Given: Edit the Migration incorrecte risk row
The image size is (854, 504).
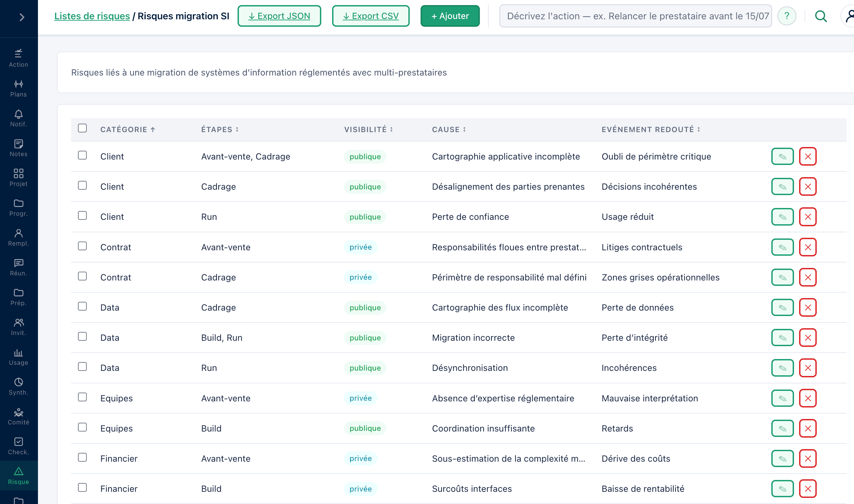Looking at the screenshot, I should pos(782,338).
